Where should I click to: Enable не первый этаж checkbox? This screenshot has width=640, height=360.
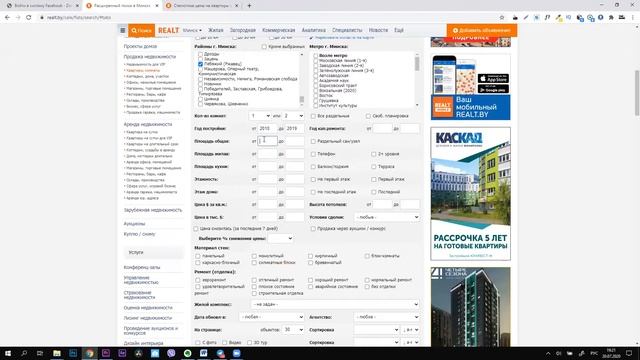pyautogui.click(x=313, y=179)
